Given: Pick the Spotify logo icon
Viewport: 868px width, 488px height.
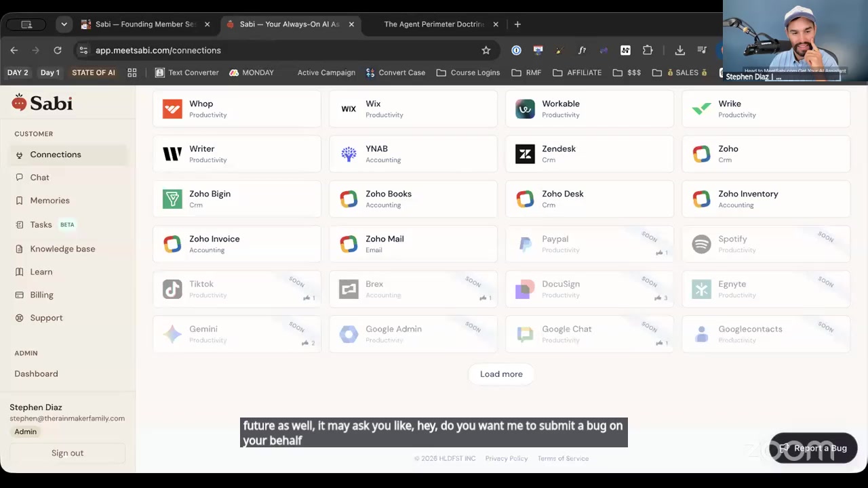Looking at the screenshot, I should (x=701, y=244).
